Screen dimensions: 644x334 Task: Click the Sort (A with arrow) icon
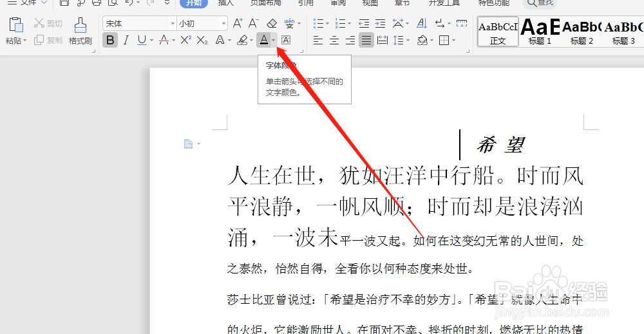click(422, 23)
